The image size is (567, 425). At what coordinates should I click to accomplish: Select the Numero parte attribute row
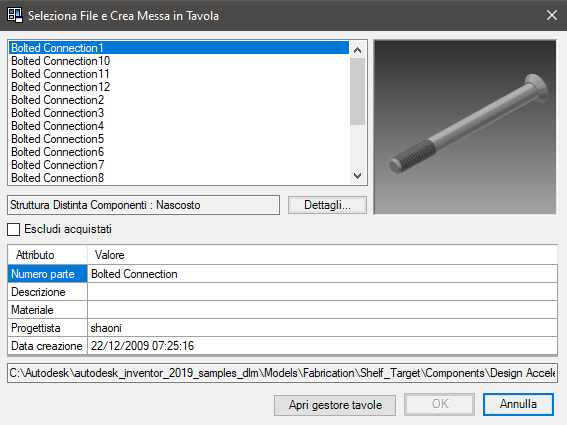tap(282, 274)
